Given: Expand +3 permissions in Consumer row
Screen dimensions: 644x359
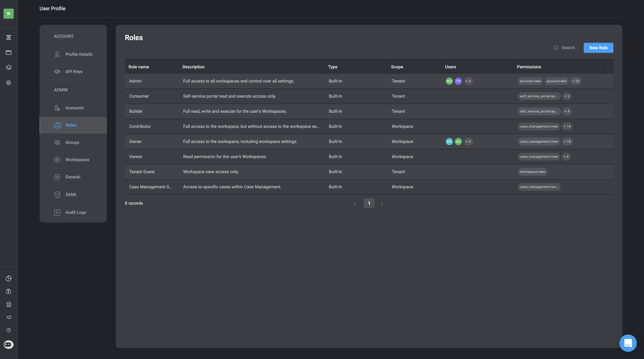Looking at the screenshot, I should point(566,96).
